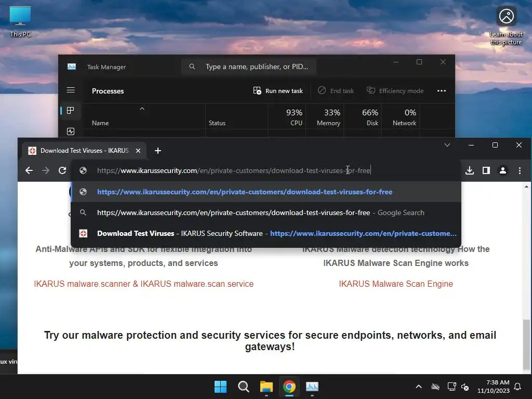
Task: Maximize the Task Manager window
Action: pos(419,62)
